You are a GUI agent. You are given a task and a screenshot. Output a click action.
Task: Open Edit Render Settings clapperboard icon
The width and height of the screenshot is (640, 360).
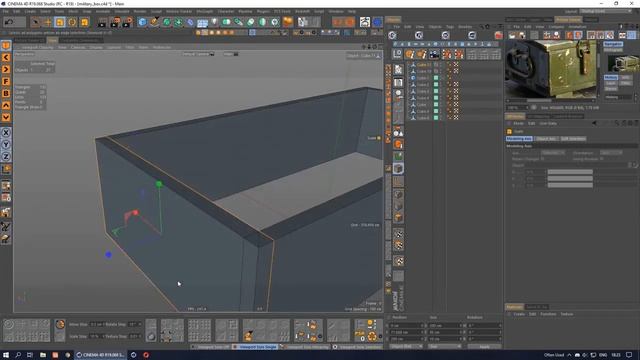click(128, 22)
